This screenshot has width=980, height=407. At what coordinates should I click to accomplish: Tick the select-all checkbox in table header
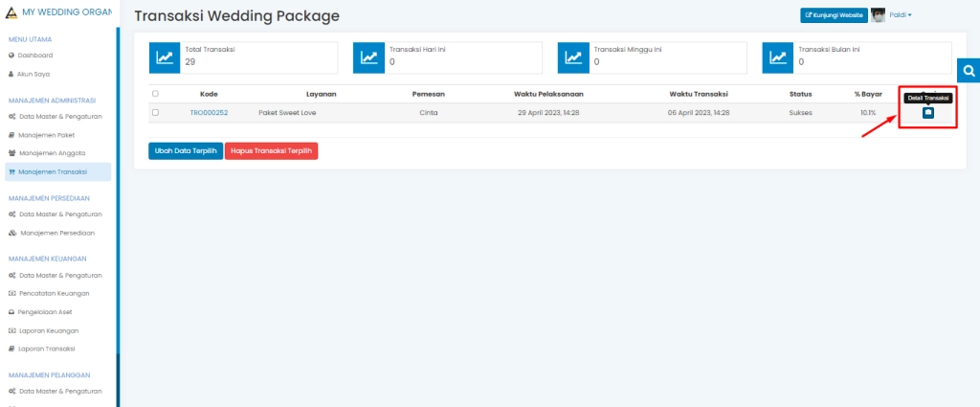[x=156, y=94]
